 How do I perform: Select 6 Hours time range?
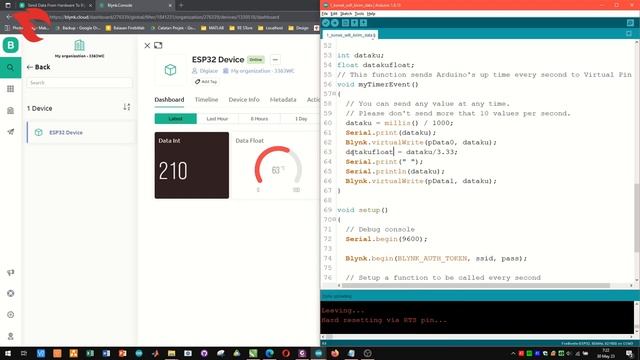coord(259,119)
